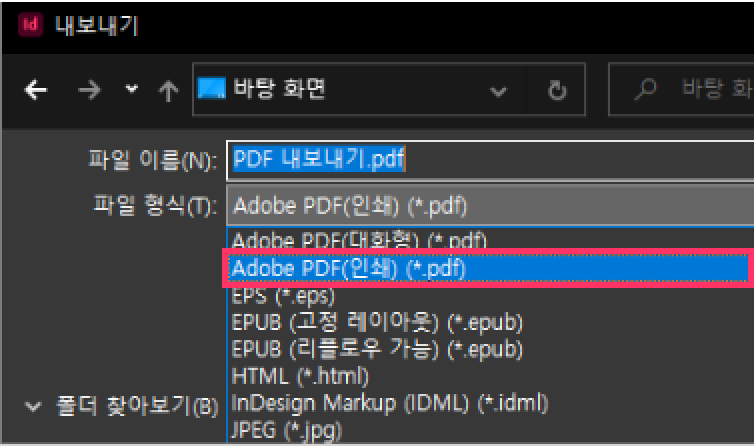
Task: Click the 폴더 찾아보기(B) label
Action: coord(138,407)
